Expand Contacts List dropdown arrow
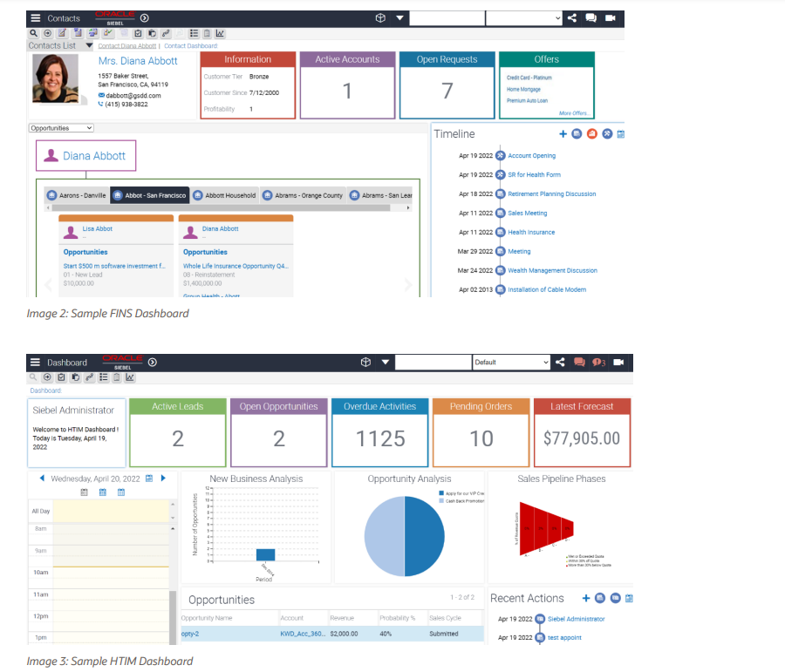785x672 pixels. [x=89, y=45]
